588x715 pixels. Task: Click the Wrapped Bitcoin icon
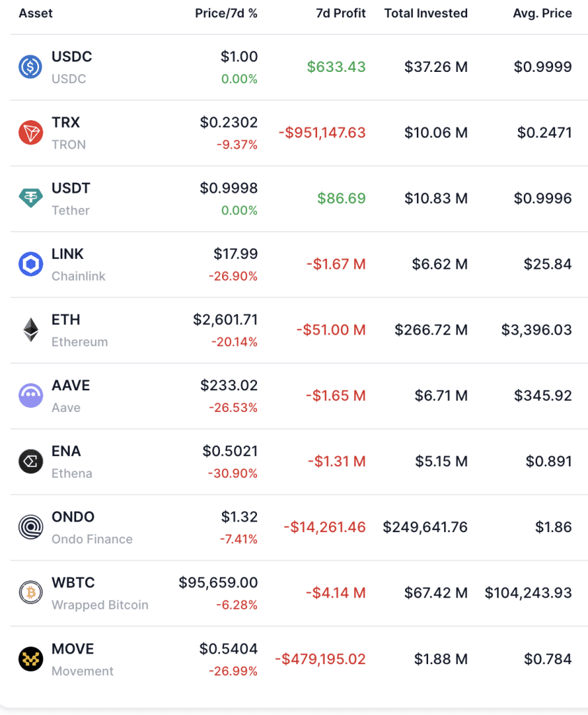(31, 593)
